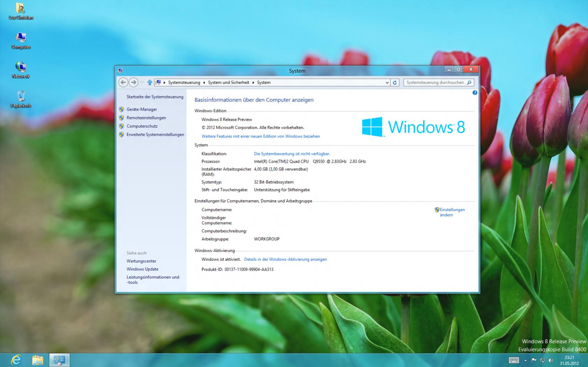Click the taskbar clock and date
The image size is (588, 367).
click(569, 360)
